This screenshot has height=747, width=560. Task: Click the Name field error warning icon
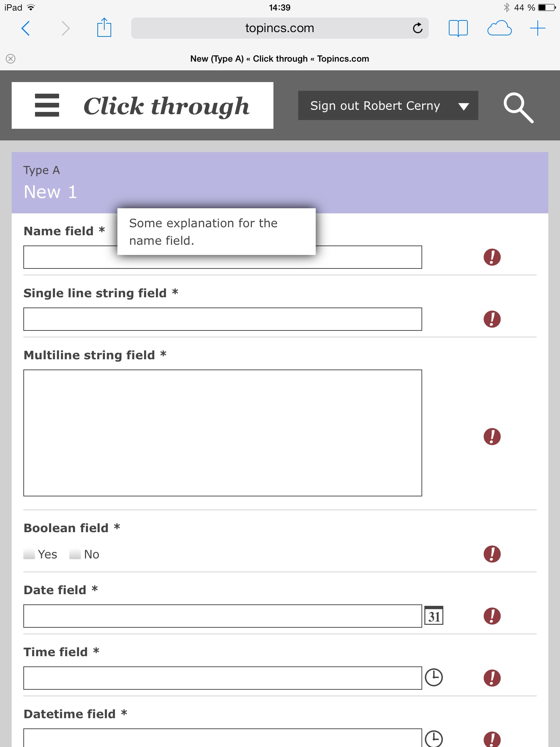[492, 257]
